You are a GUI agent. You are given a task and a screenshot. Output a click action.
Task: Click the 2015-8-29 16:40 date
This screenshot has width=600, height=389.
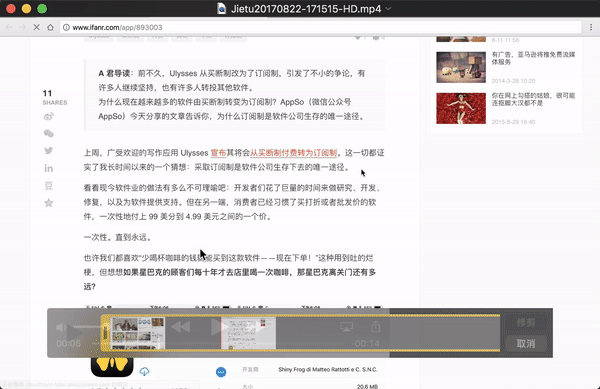pyautogui.click(x=513, y=122)
